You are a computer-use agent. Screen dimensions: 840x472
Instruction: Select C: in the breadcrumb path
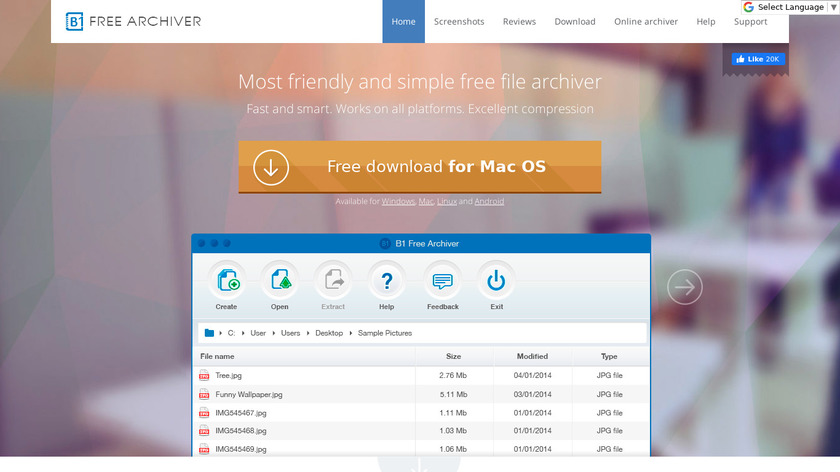231,333
